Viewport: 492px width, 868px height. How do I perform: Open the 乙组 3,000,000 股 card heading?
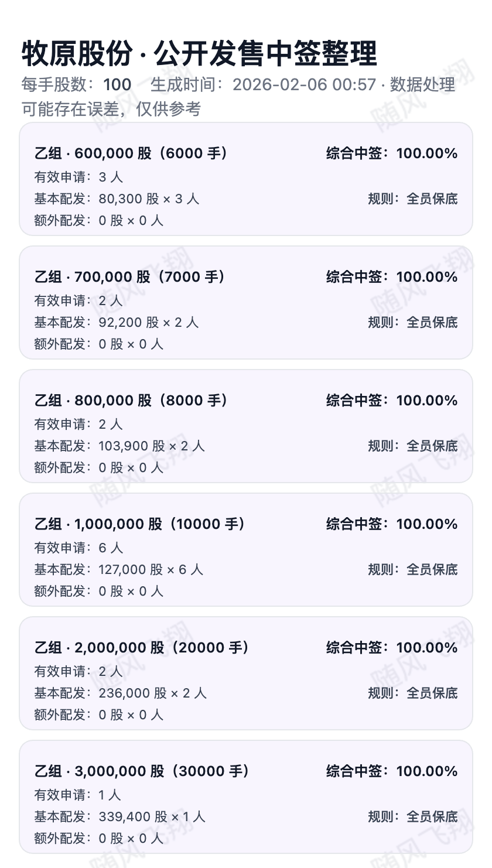pyautogui.click(x=142, y=771)
